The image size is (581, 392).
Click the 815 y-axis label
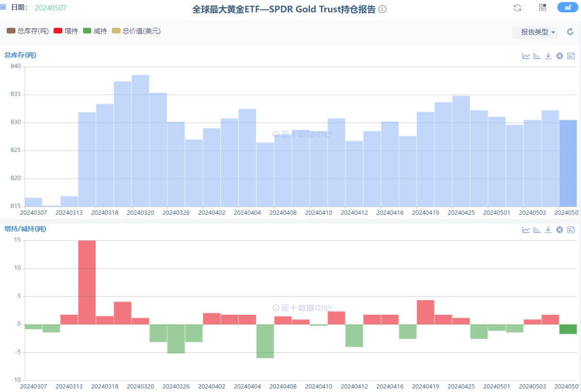[15, 206]
